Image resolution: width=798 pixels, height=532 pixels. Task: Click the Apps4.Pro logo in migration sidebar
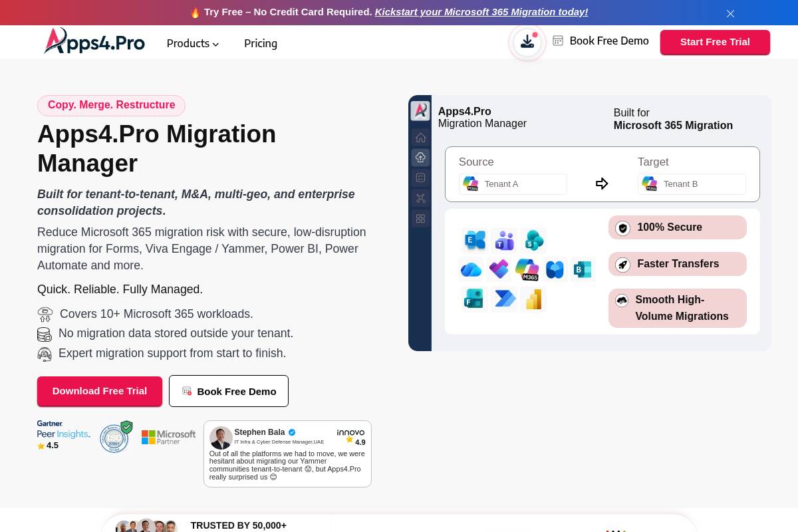[420, 110]
